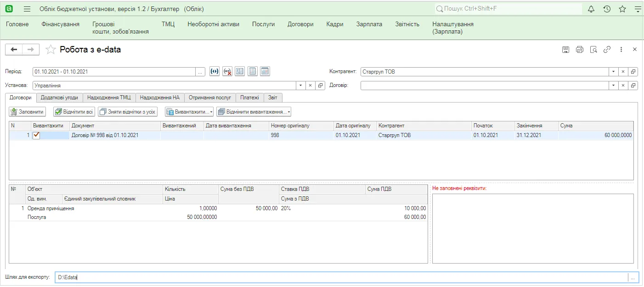Add 'Робота з e-data' to favorites star
This screenshot has height=287, width=644.
[51, 49]
